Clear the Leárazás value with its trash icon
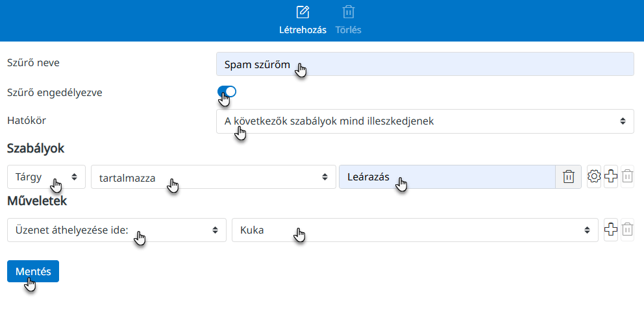644x316 pixels. point(568,176)
